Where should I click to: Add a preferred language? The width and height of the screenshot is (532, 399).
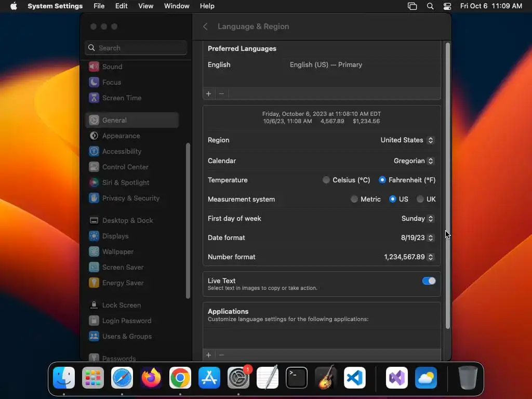click(x=209, y=94)
